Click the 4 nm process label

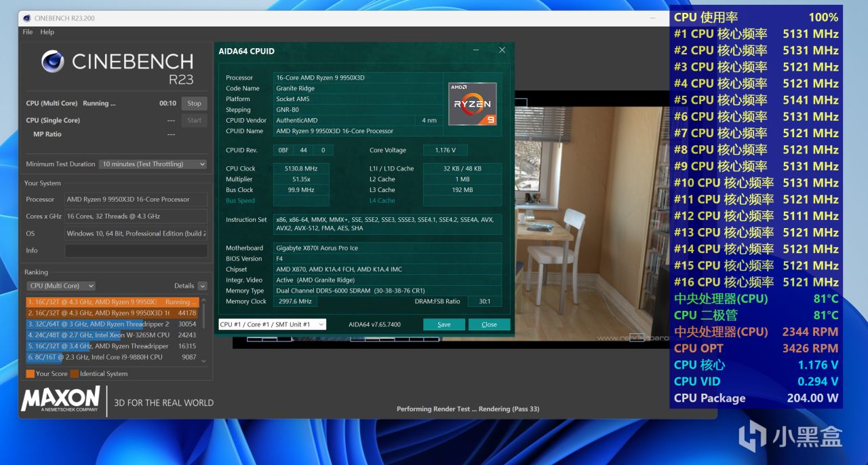pos(429,120)
